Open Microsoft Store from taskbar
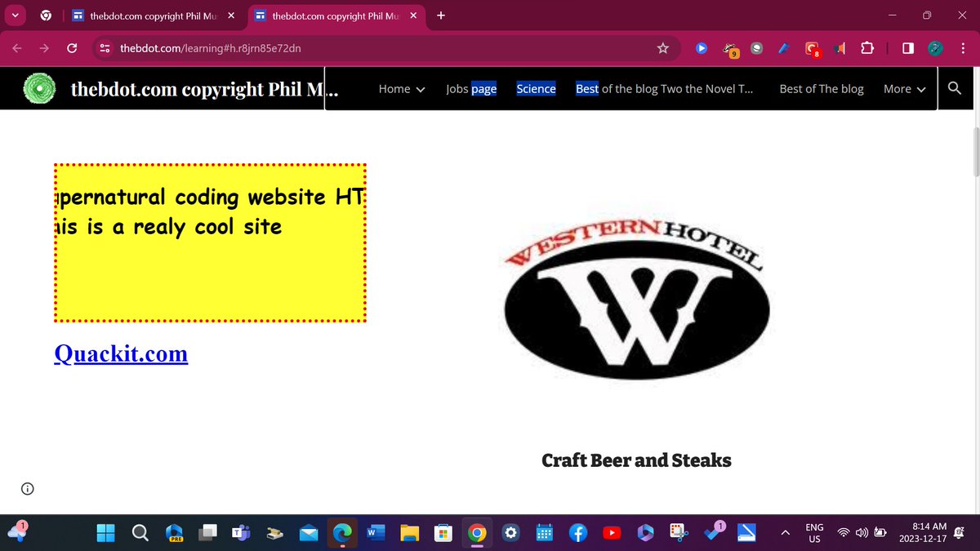This screenshot has height=551, width=980. point(443,533)
